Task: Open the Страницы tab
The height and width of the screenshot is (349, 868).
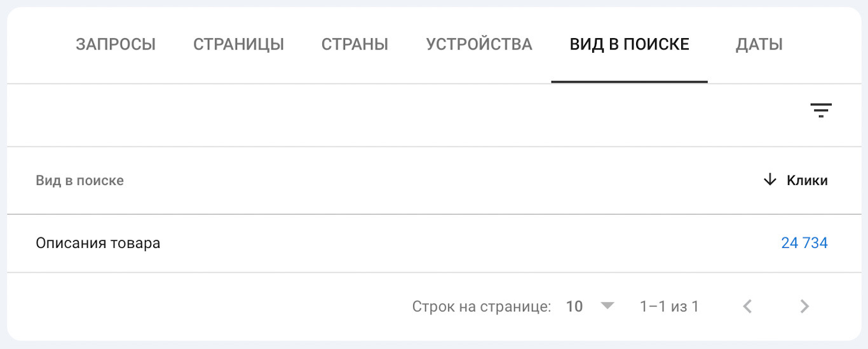Action: pyautogui.click(x=238, y=44)
